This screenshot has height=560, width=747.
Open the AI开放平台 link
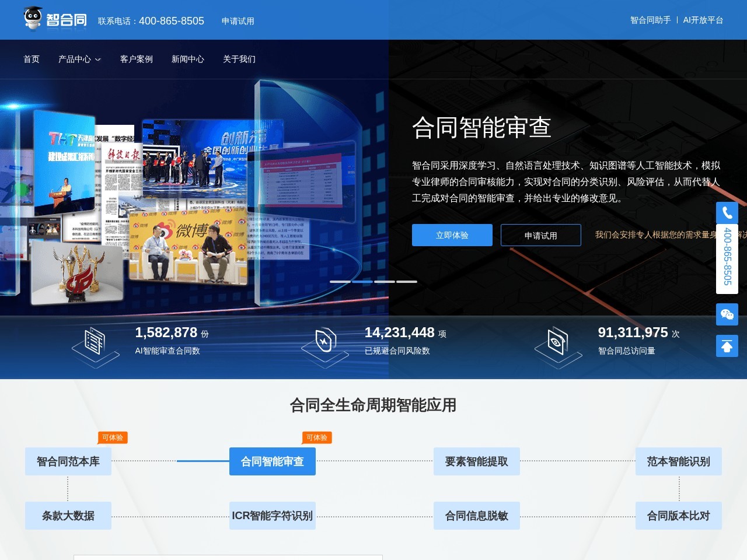tap(703, 20)
